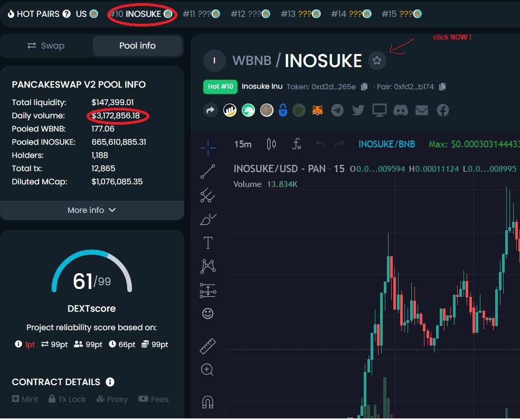
Task: Open the candlestick chart style selector
Action: (271, 144)
